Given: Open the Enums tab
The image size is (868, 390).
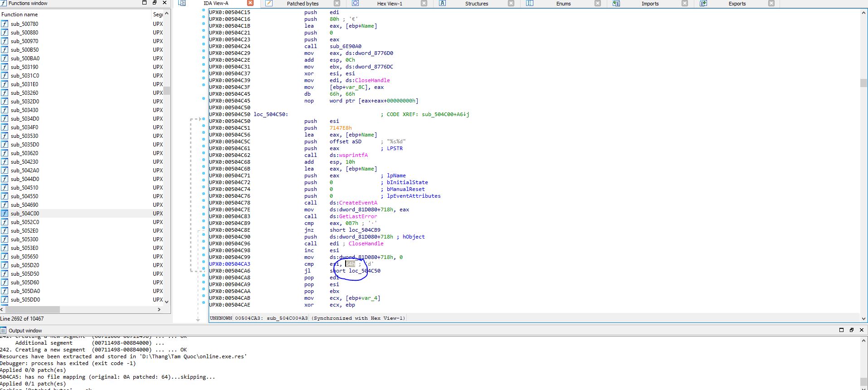Looking at the screenshot, I should pyautogui.click(x=563, y=3).
